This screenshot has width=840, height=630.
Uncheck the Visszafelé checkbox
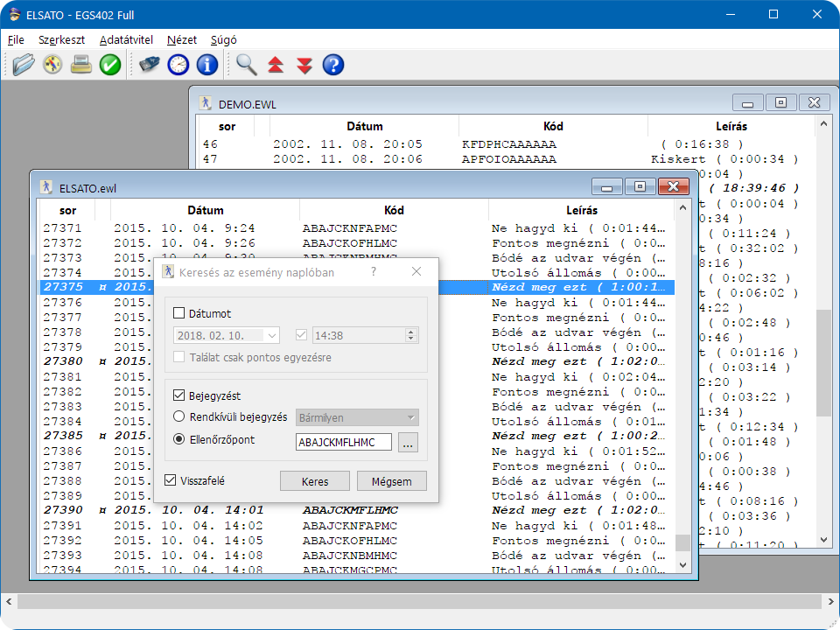171,479
